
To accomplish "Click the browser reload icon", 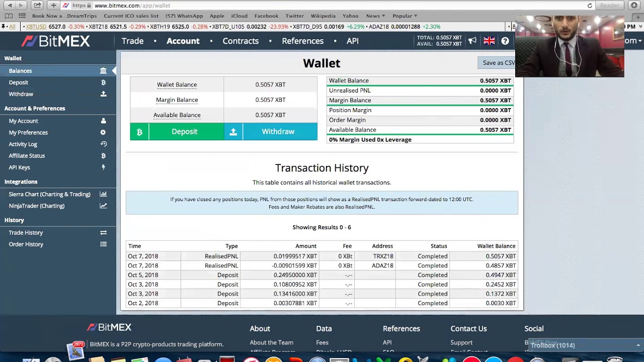I will click(x=590, y=6).
